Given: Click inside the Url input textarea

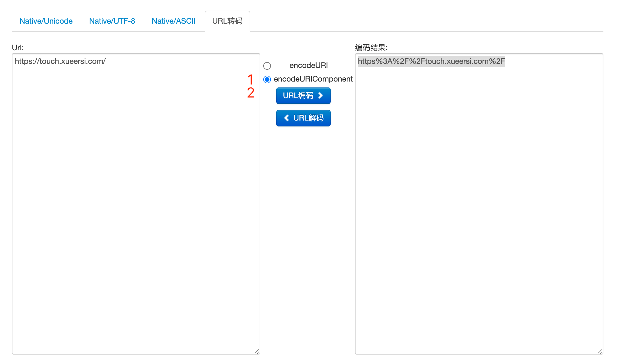Looking at the screenshot, I should click(x=136, y=204).
